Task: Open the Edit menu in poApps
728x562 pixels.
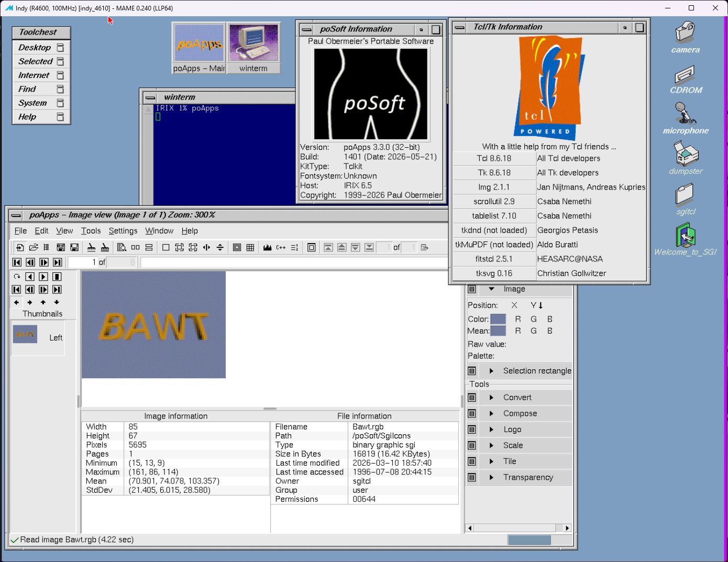Action: pyautogui.click(x=41, y=231)
